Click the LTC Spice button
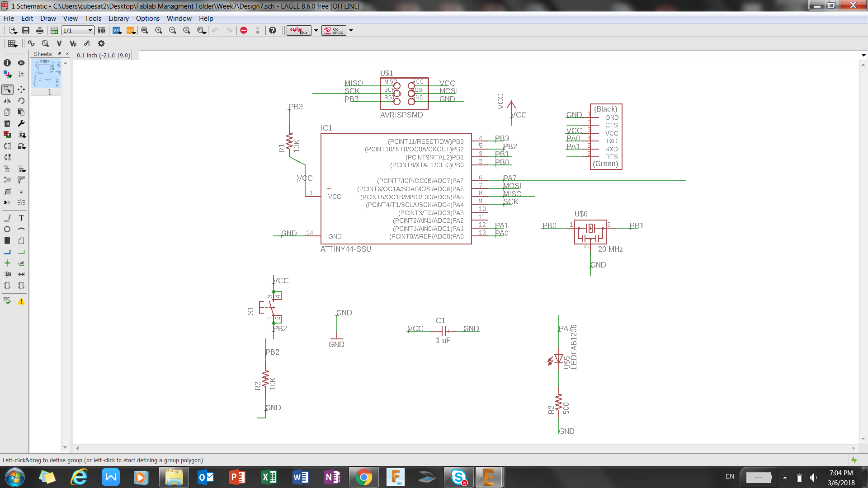Image resolution: width=868 pixels, height=488 pixels. pos(333,30)
